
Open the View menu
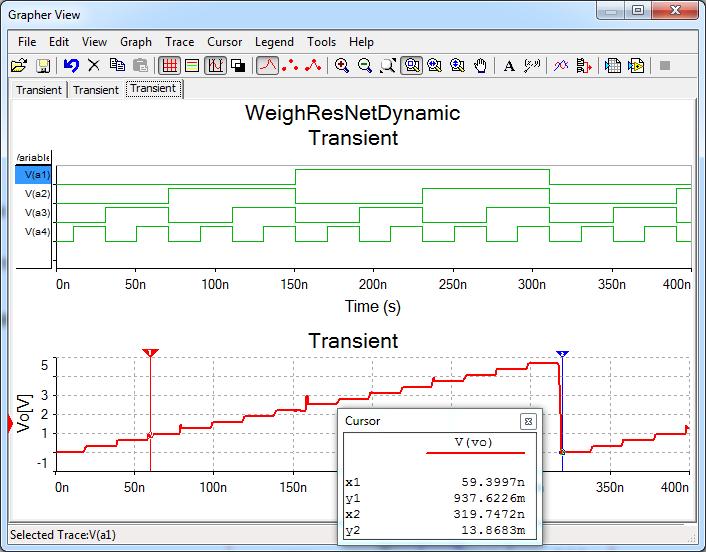(94, 42)
